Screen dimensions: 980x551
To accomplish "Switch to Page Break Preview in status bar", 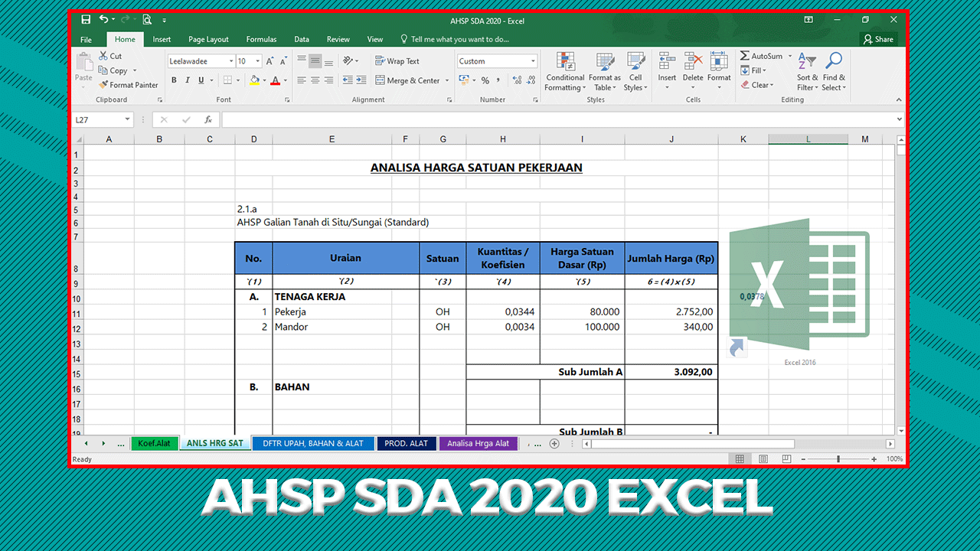I will (x=786, y=459).
